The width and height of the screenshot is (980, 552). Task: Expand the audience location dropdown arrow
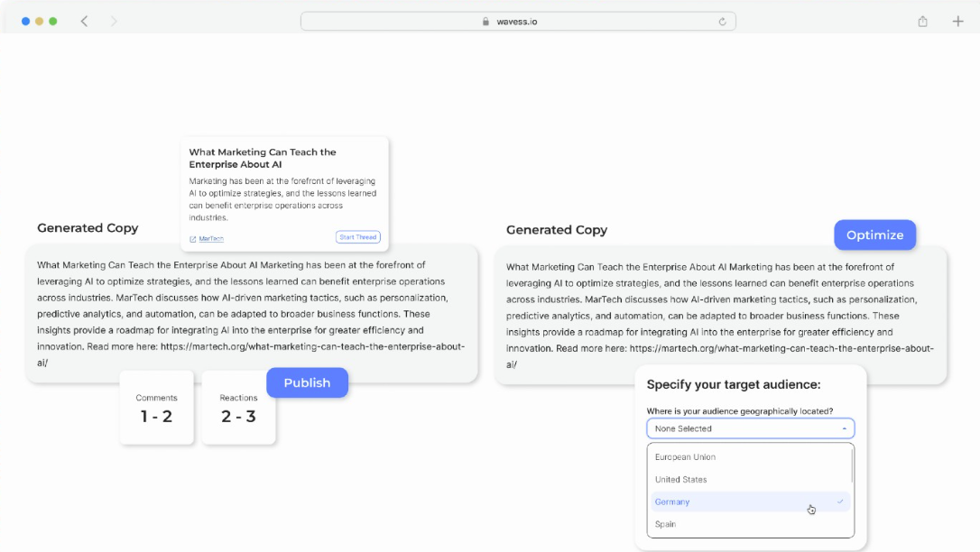coord(843,428)
